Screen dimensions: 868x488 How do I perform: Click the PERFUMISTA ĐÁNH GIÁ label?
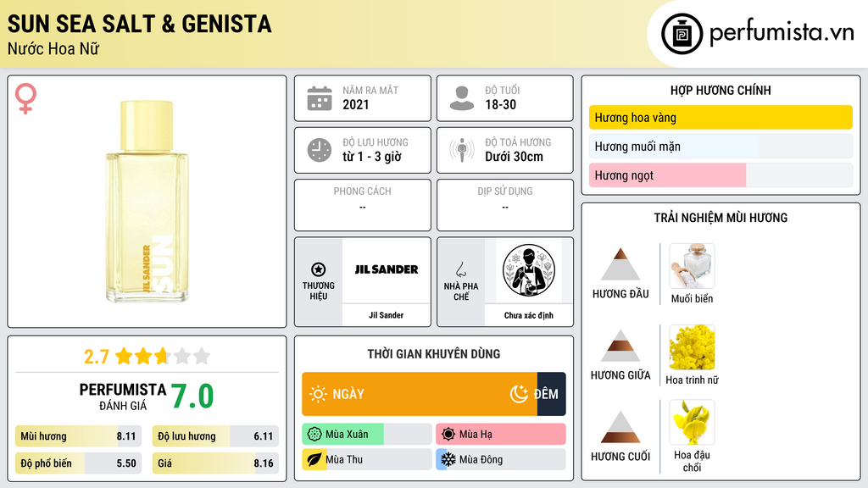[123, 396]
